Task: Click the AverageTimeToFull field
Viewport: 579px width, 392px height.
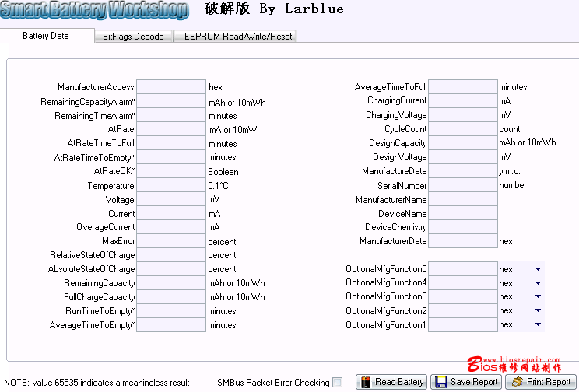Action: [x=463, y=87]
